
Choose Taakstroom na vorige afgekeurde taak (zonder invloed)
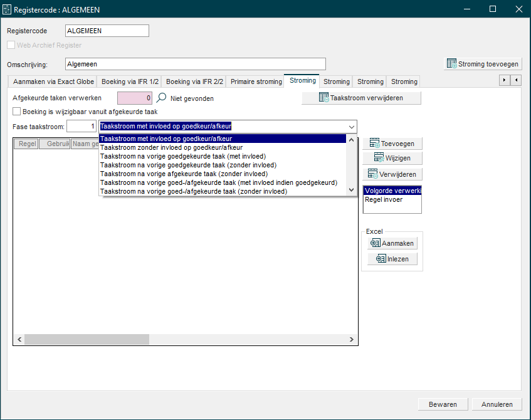[184, 174]
